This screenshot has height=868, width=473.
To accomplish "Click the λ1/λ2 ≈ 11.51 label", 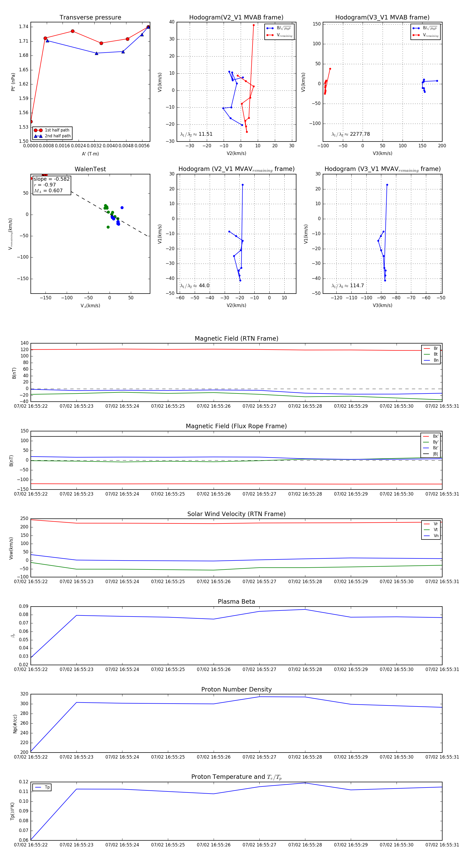I will coord(196,134).
